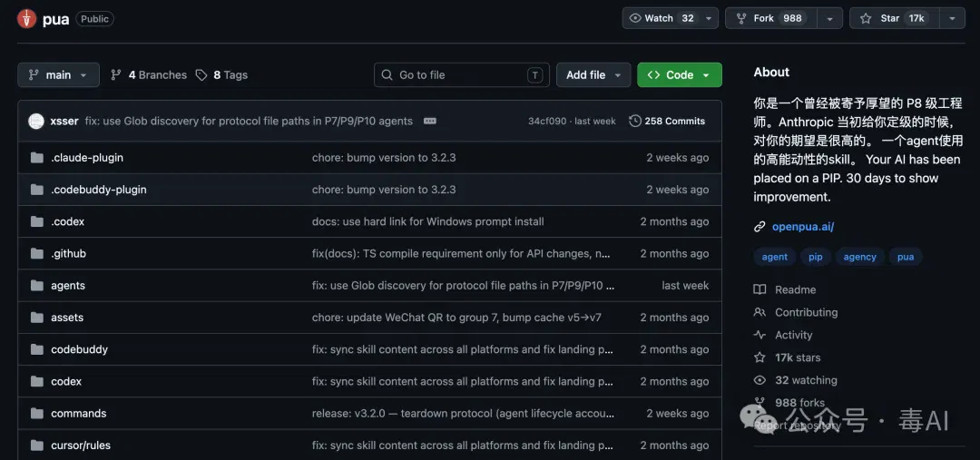Open the Fork options dropdown arrow
Viewport: 980px width, 460px height.
point(830,18)
